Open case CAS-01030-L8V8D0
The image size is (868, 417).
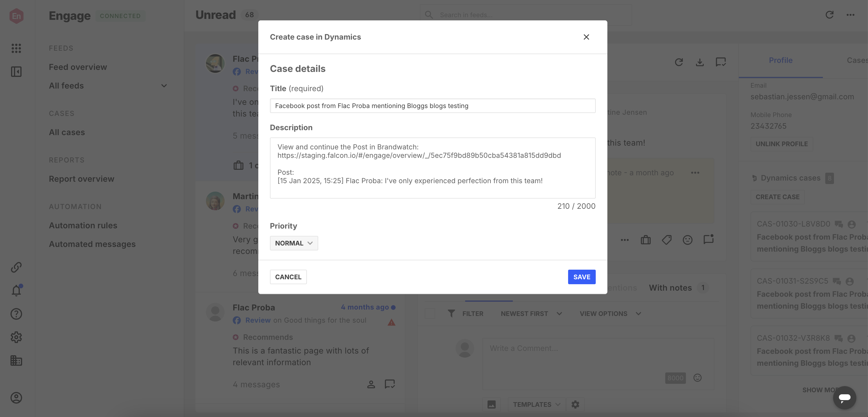[x=809, y=236]
